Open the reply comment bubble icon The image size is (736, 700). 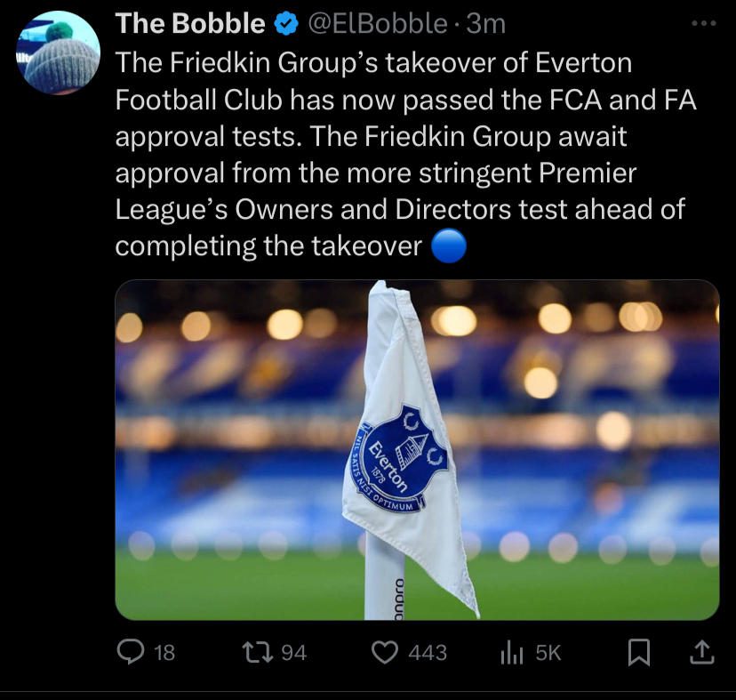(x=130, y=653)
